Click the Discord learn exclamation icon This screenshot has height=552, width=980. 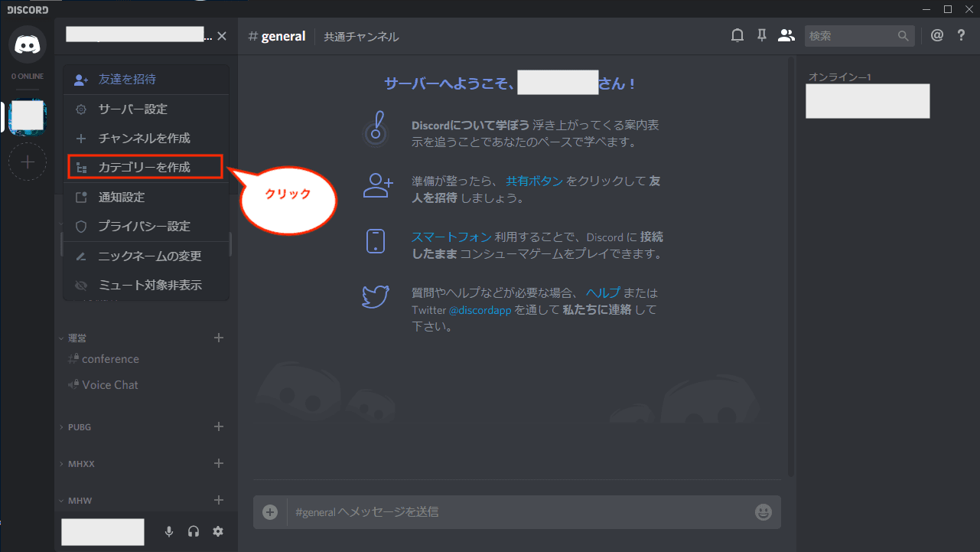tap(375, 129)
